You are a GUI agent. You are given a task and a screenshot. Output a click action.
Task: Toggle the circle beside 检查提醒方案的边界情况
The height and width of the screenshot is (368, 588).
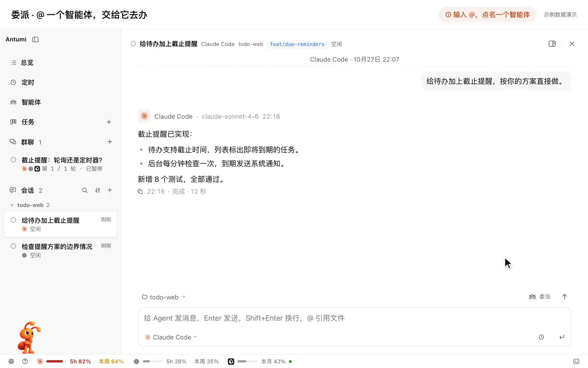(x=13, y=246)
